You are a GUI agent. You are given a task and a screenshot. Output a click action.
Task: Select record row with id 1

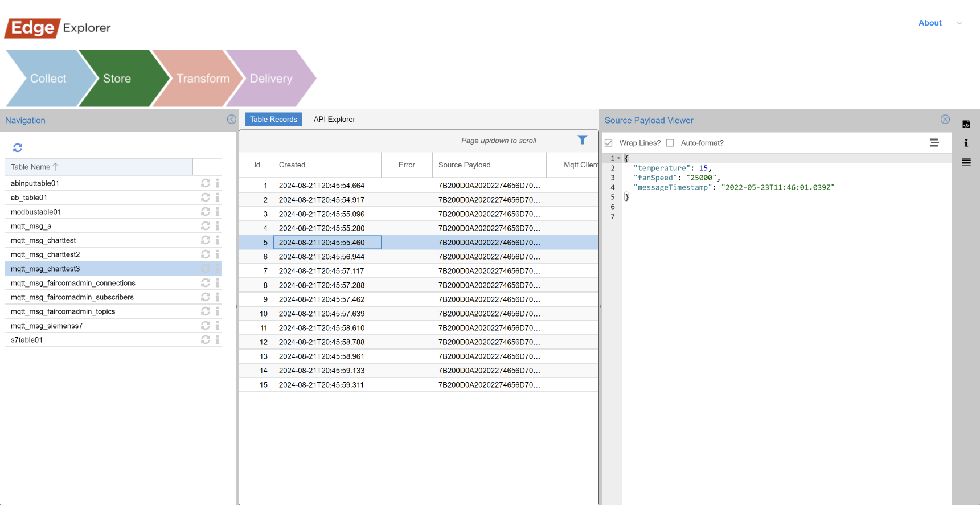coord(419,186)
